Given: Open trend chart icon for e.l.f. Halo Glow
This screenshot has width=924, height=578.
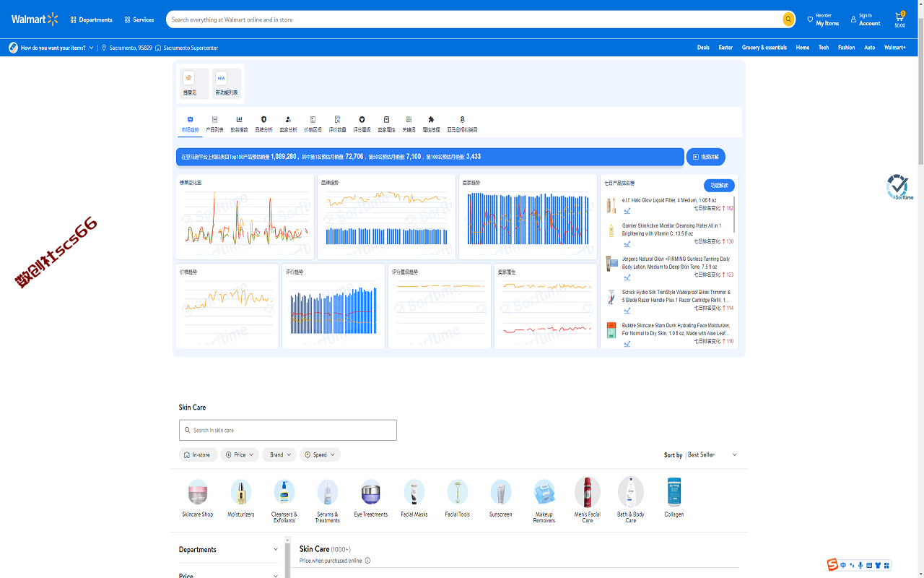Looking at the screenshot, I should pyautogui.click(x=627, y=211).
